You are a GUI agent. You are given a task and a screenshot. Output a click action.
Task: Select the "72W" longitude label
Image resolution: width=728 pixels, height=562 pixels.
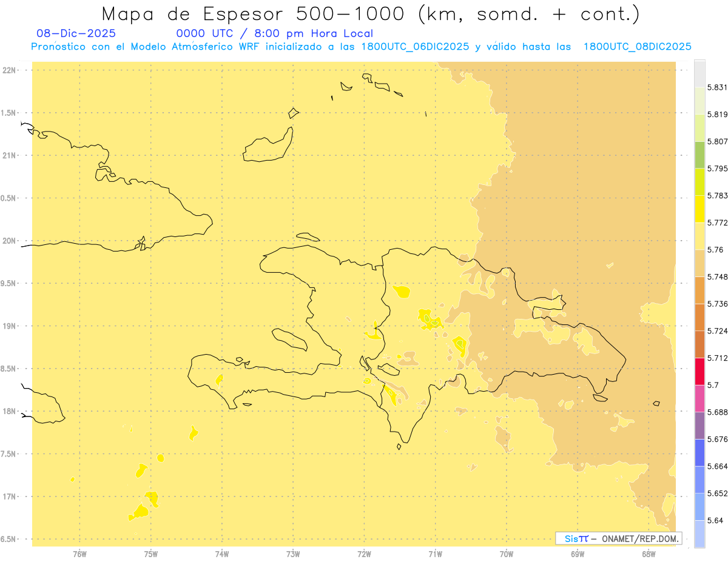[365, 554]
